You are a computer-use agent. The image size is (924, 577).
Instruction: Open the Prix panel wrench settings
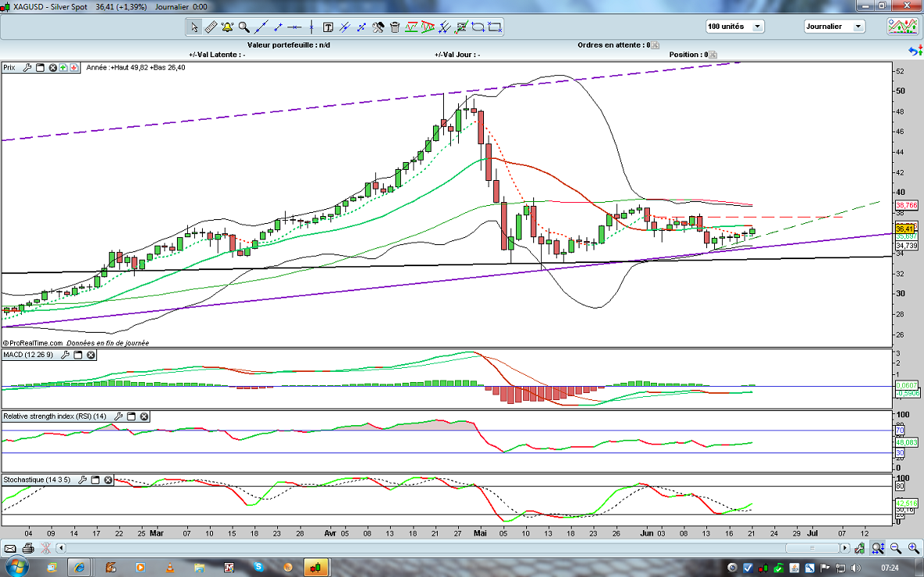coord(27,67)
